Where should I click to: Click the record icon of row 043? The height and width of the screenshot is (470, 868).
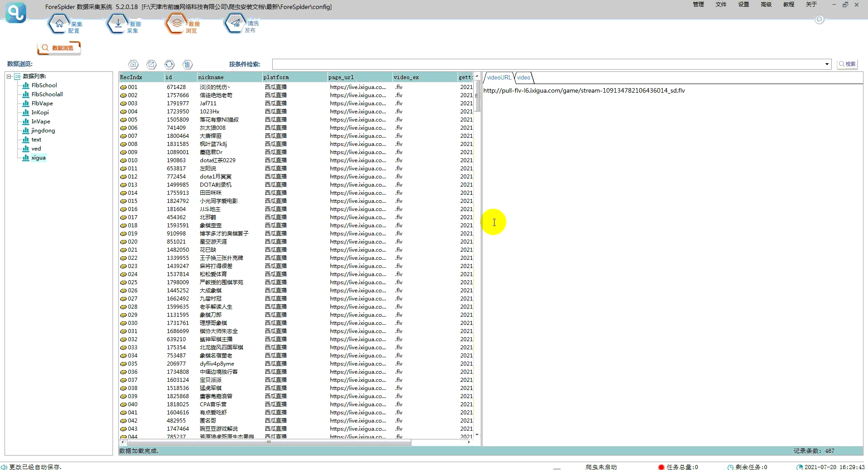click(123, 429)
